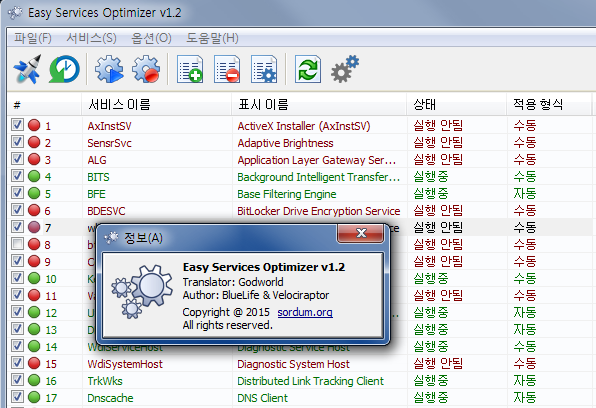Click the Author: BlueLife & Velociraptor text
This screenshot has width=596, height=408.
tap(256, 295)
